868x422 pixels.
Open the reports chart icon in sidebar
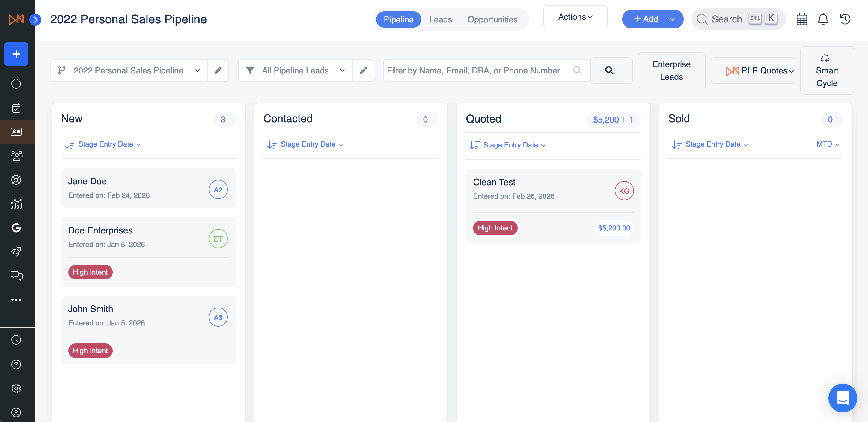coord(16,204)
